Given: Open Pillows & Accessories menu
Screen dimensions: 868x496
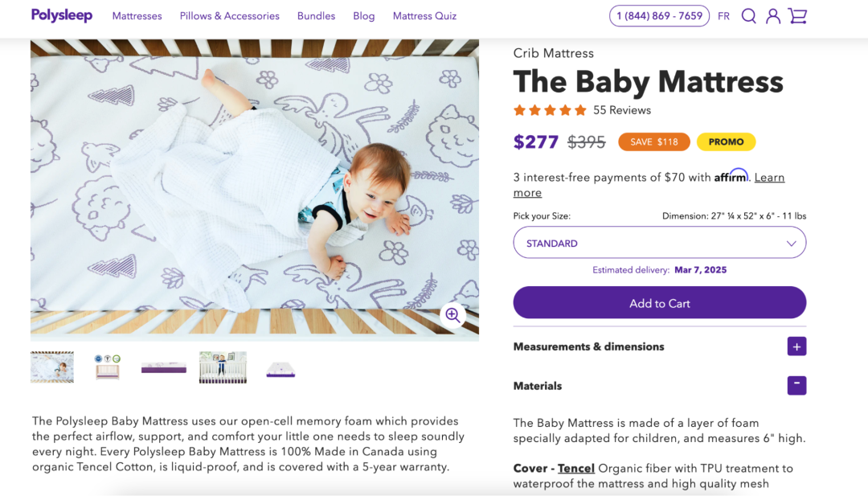Looking at the screenshot, I should point(229,16).
